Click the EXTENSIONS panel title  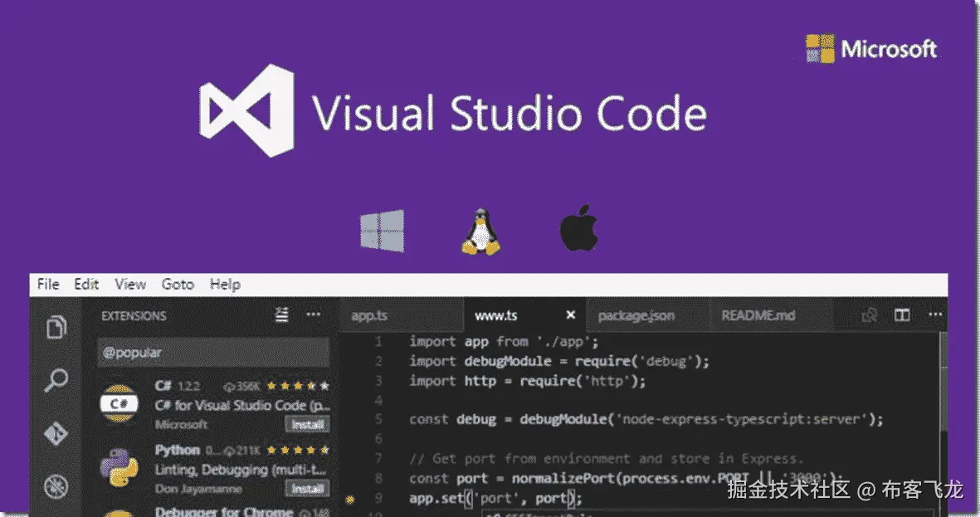[134, 315]
